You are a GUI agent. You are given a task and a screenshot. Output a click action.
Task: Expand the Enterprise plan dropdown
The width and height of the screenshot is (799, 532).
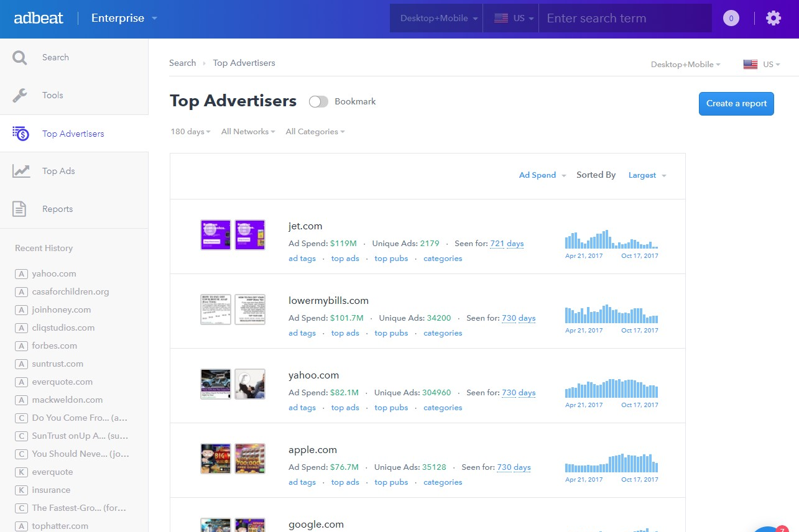124,18
